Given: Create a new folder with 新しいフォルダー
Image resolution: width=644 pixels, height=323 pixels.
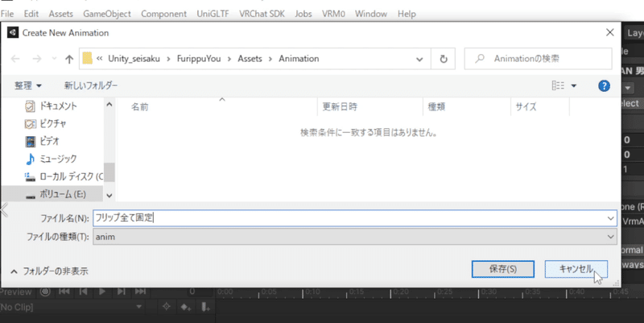Looking at the screenshot, I should (x=91, y=85).
